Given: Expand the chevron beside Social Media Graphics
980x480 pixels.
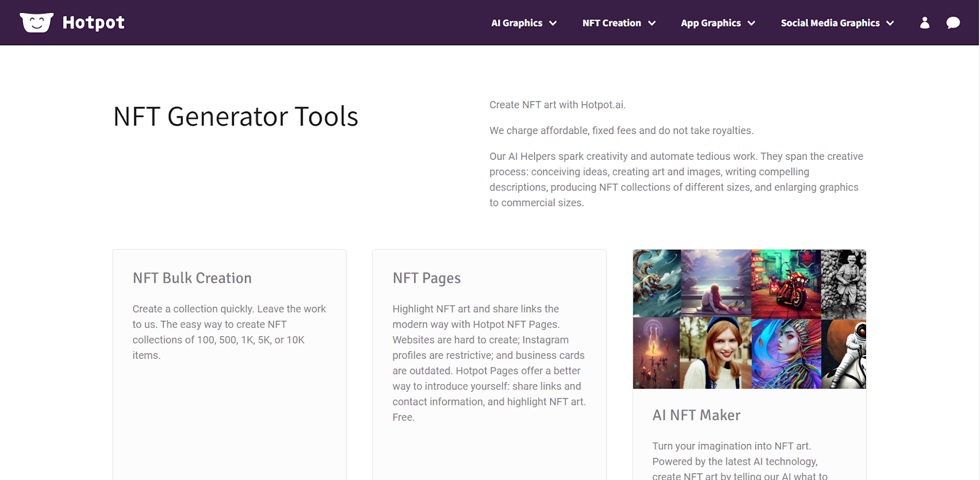Looking at the screenshot, I should click(x=890, y=23).
